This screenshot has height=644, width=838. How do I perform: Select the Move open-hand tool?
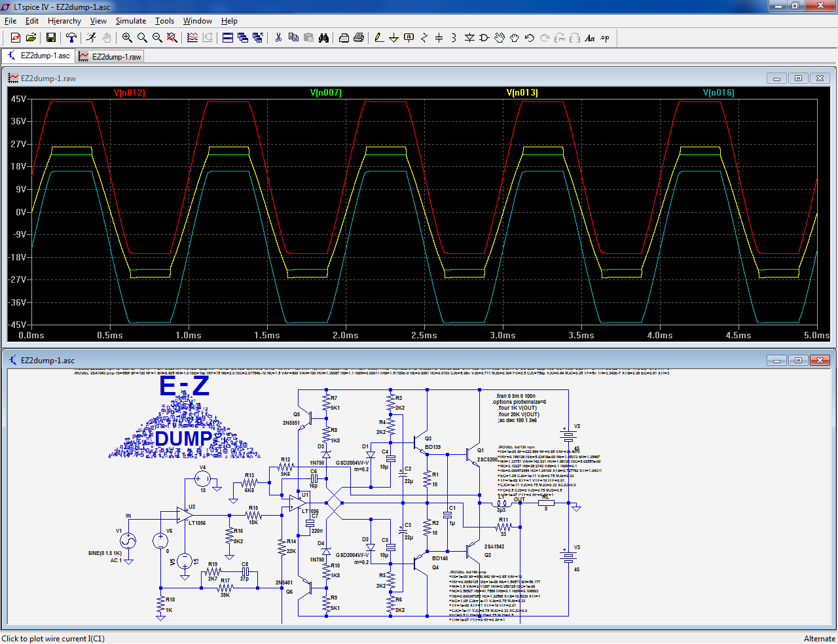500,38
